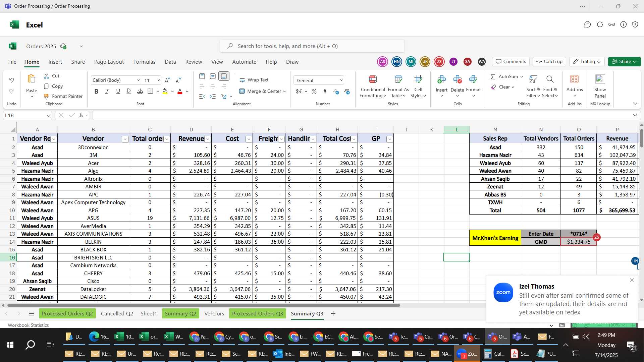
Task: Collapse the ribbon with chevron
Action: (x=635, y=104)
